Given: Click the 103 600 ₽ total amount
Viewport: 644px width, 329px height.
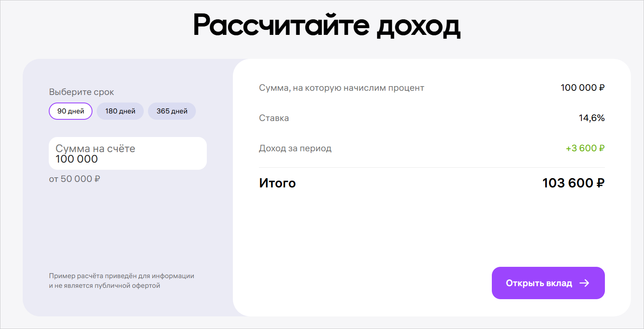Looking at the screenshot, I should [573, 183].
